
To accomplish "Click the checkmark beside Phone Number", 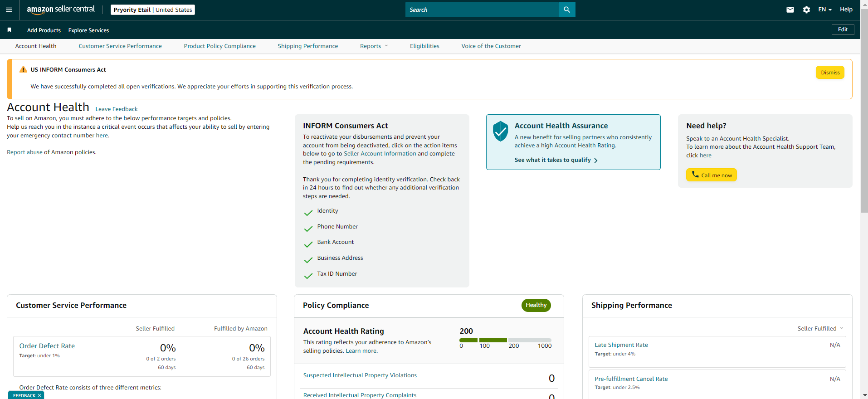I will pos(308,229).
